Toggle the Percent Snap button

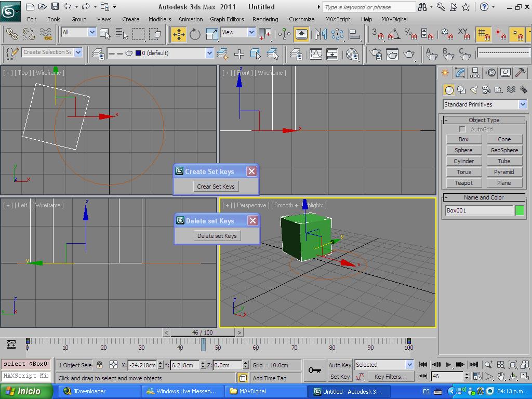pos(410,34)
